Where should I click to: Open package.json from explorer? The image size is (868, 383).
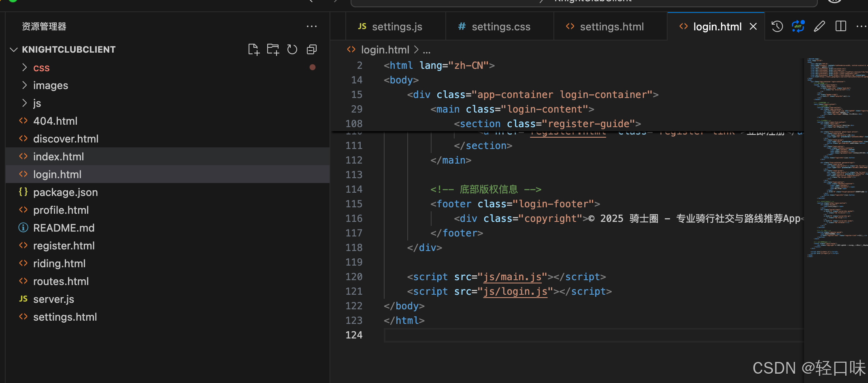(x=168, y=192)
